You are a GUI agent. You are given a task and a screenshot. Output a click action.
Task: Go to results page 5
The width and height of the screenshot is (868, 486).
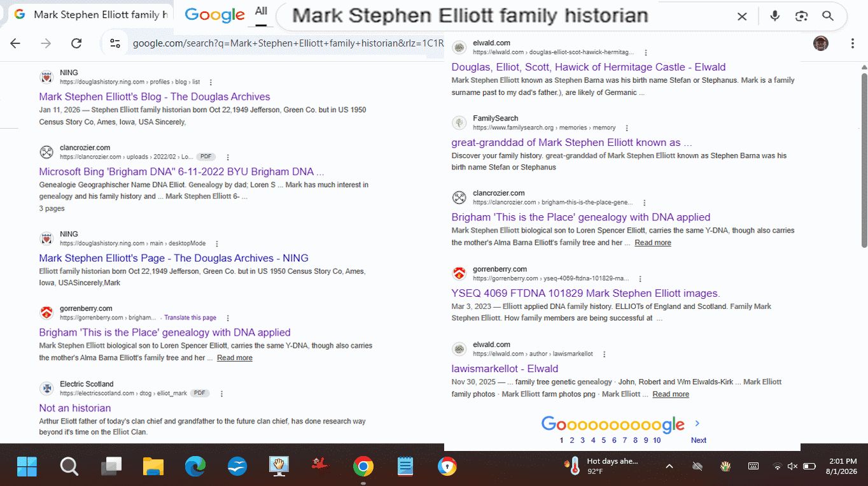(603, 440)
